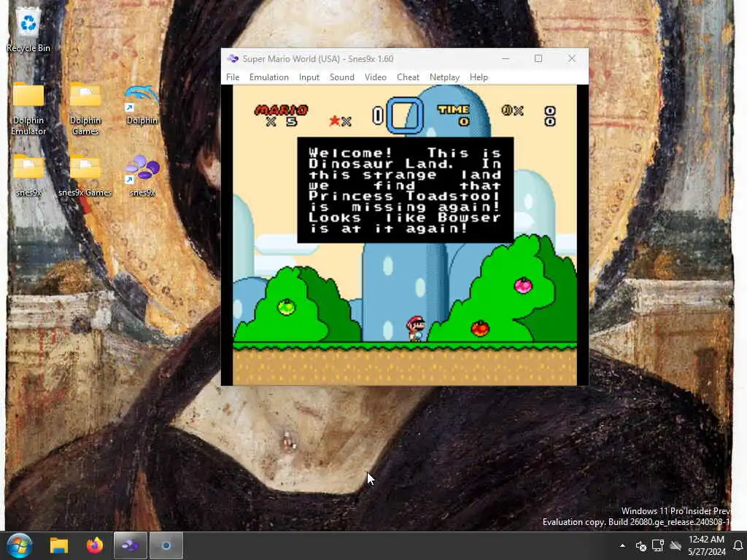
Task: Maximize the Snes9x window
Action: [538, 58]
